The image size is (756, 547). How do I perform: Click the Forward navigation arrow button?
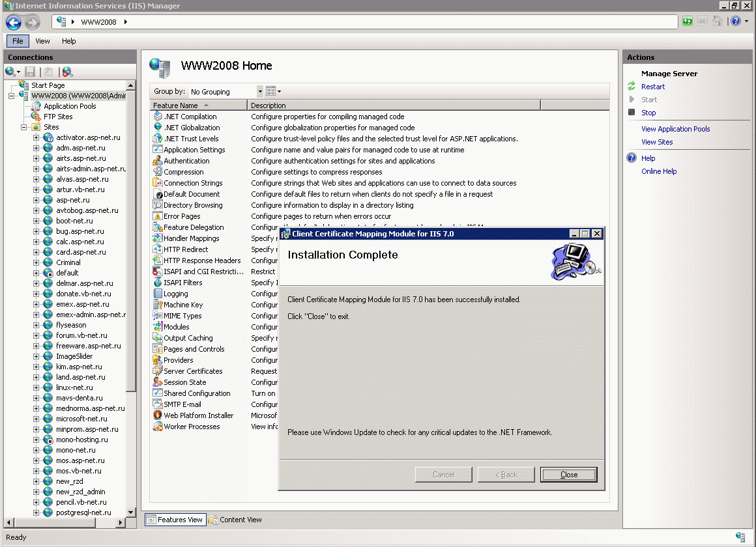click(33, 22)
